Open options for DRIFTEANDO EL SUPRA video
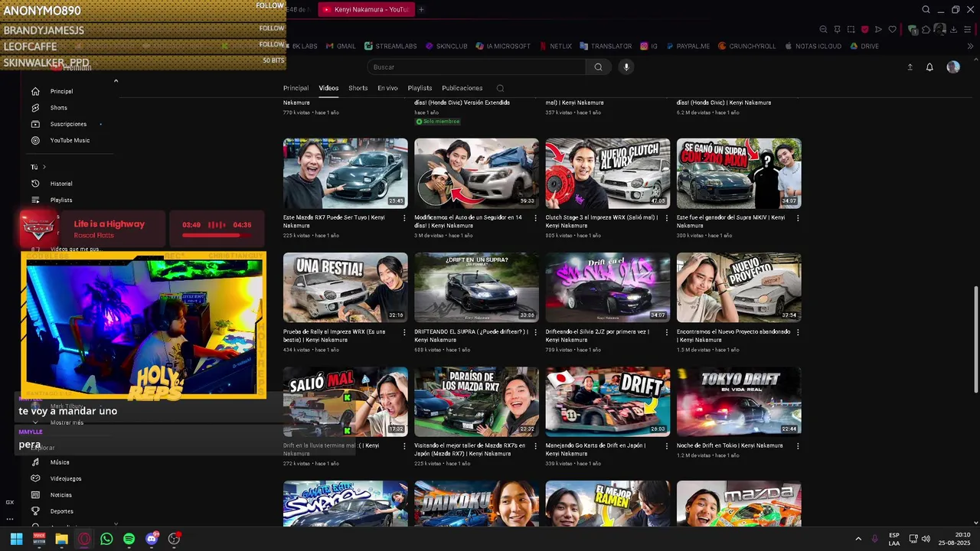This screenshot has width=980, height=551. 536,332
